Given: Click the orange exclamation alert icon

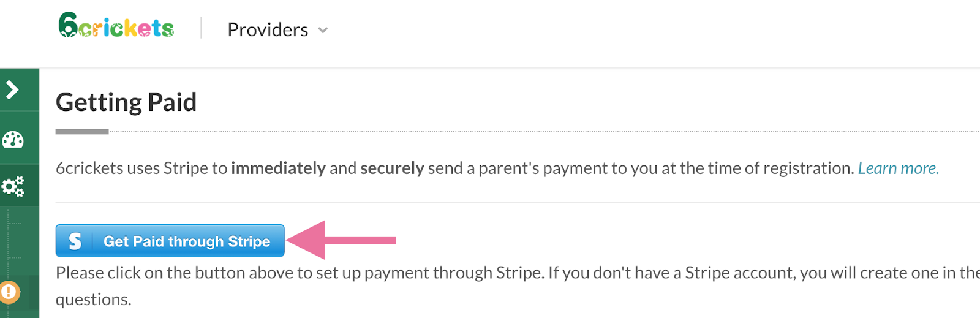Looking at the screenshot, I should 9,292.
